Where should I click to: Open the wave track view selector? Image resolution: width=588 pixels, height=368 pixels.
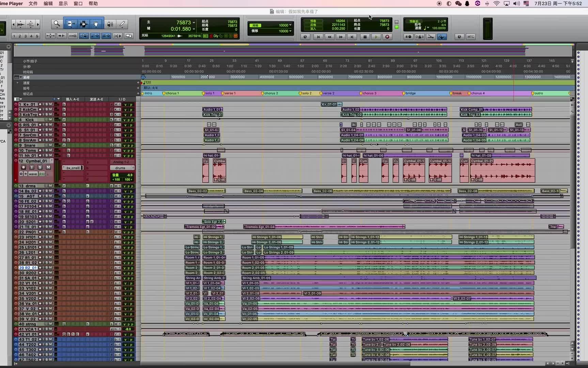pos(33,174)
